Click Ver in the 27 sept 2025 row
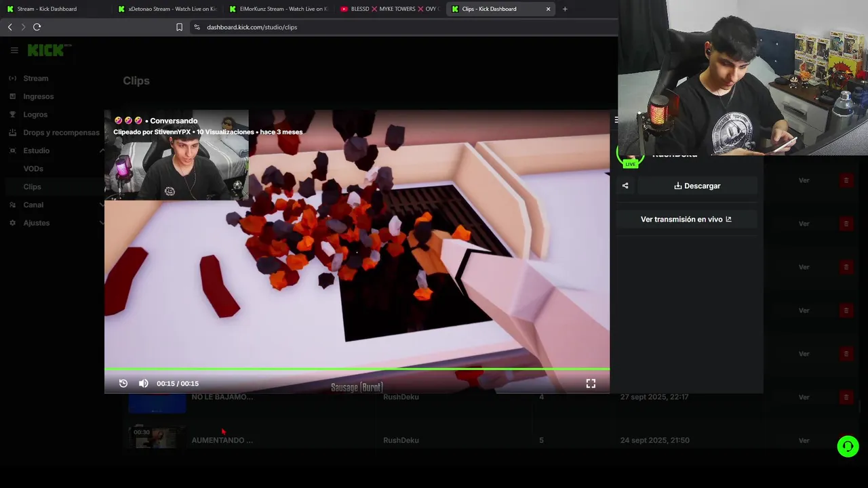Screen dimensions: 868x488 tap(804, 397)
